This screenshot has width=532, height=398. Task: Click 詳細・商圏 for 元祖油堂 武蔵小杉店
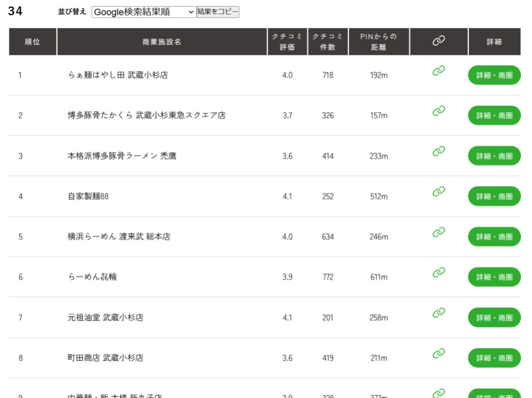coord(494,318)
